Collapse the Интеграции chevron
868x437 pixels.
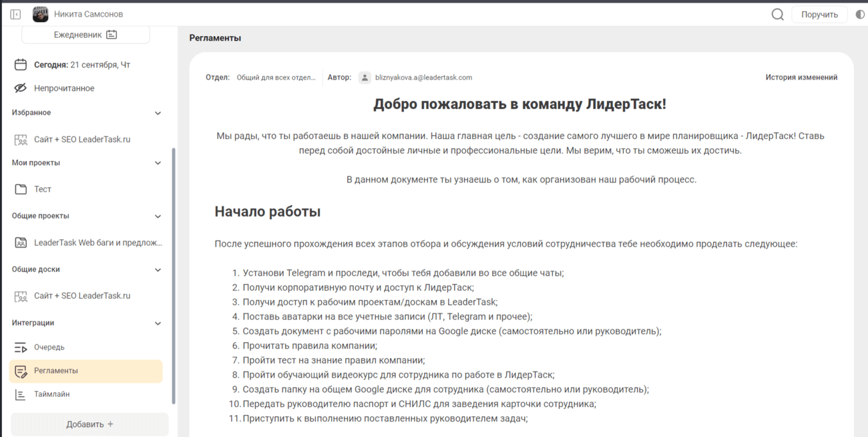click(x=158, y=323)
